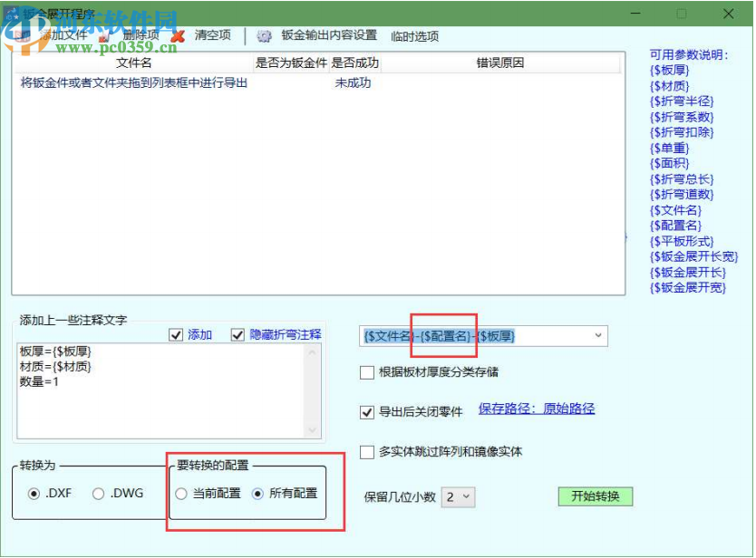Click the 清空项 toolbar label
This screenshot has height=558, width=756.
[213, 35]
